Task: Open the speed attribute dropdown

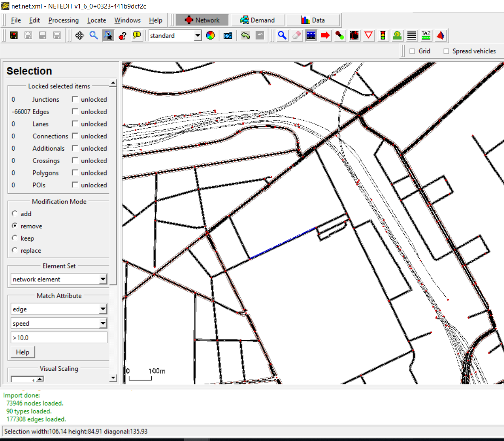Action: point(103,324)
